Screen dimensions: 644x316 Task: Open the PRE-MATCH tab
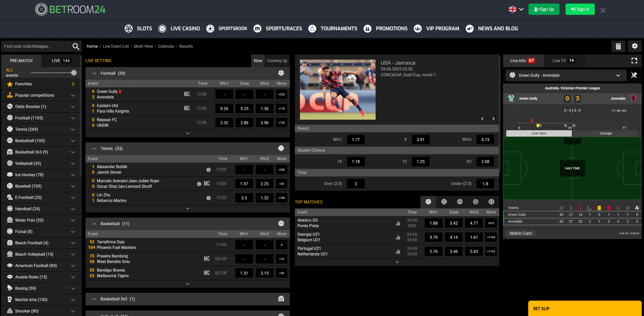point(21,61)
